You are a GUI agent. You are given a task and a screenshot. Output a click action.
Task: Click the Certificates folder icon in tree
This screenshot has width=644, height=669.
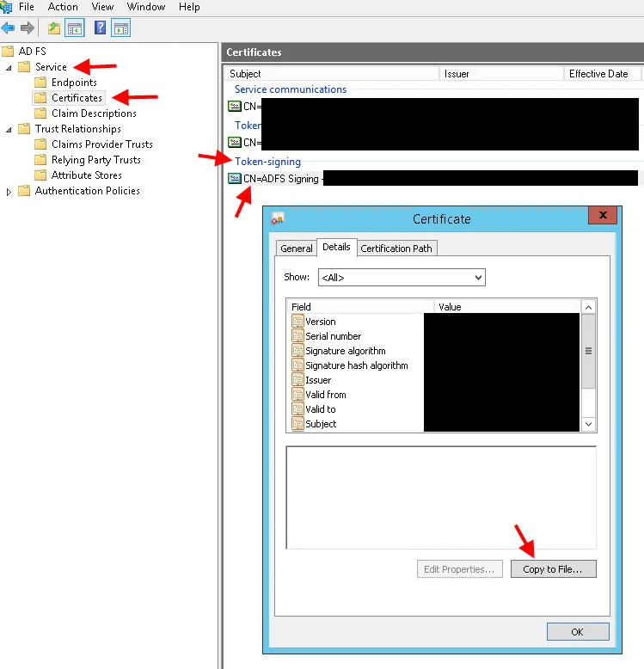(40, 98)
